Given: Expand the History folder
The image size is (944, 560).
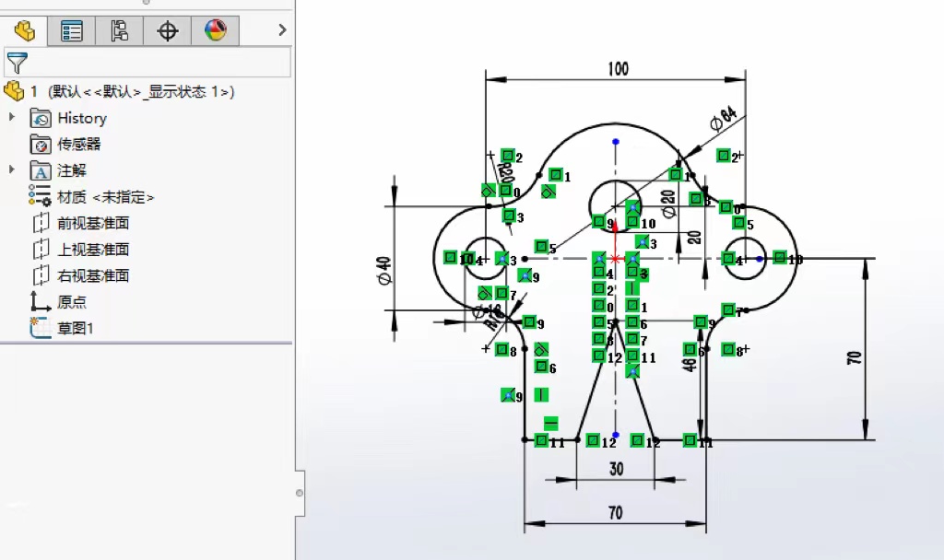Looking at the screenshot, I should (x=11, y=117).
